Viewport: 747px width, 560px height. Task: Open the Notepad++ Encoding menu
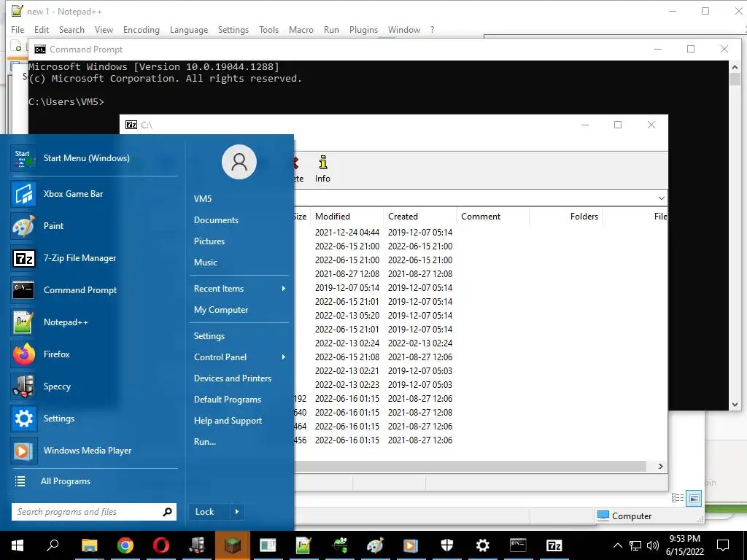[142, 29]
